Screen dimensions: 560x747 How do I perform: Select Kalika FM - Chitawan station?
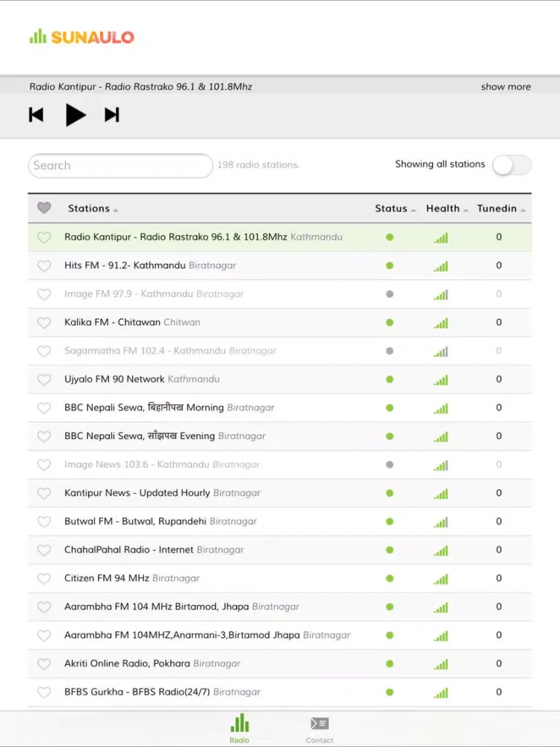(279, 322)
